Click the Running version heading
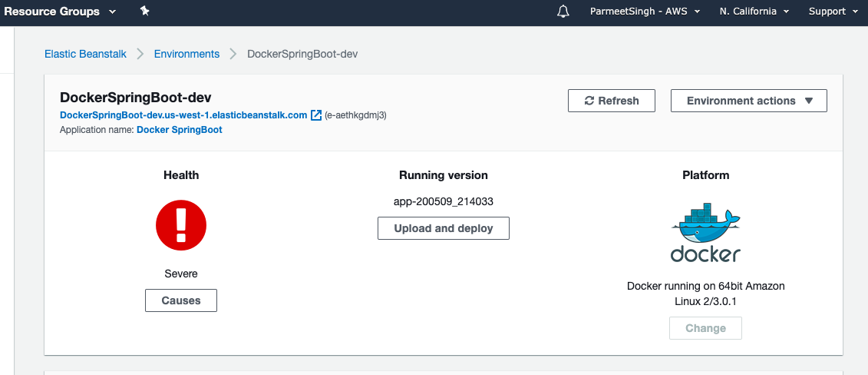Image resolution: width=868 pixels, height=375 pixels. coord(444,175)
